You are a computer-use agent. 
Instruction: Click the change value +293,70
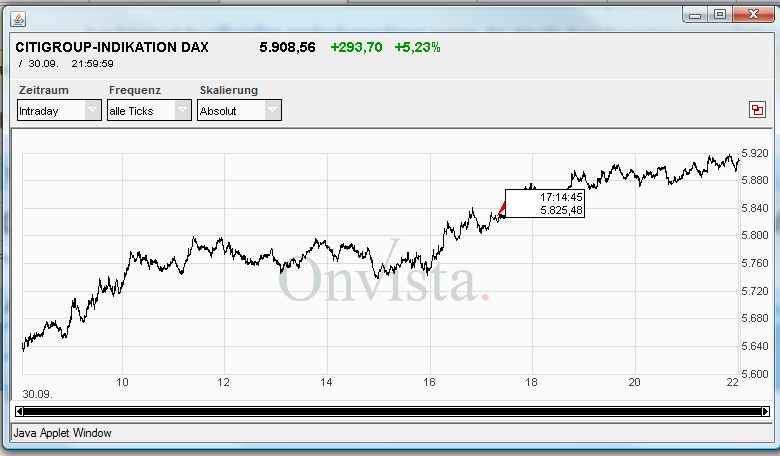point(356,47)
